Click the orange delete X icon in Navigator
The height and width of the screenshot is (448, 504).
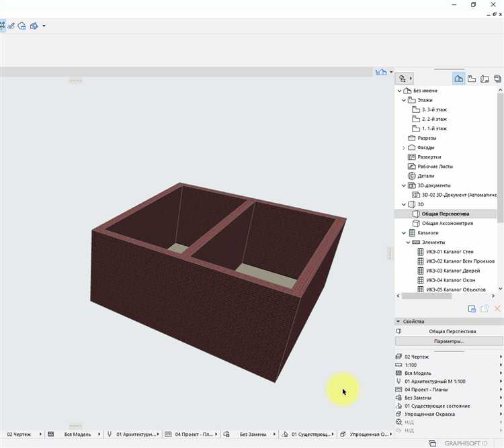pos(497,309)
